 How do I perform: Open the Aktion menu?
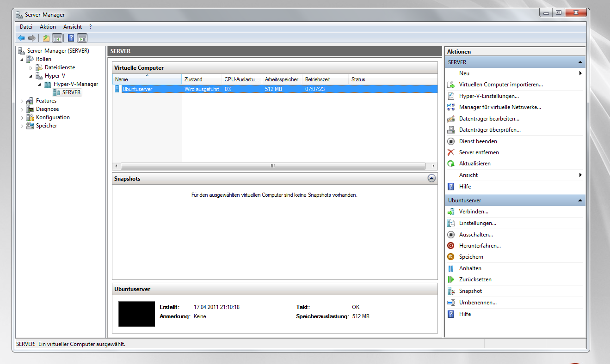tap(48, 27)
